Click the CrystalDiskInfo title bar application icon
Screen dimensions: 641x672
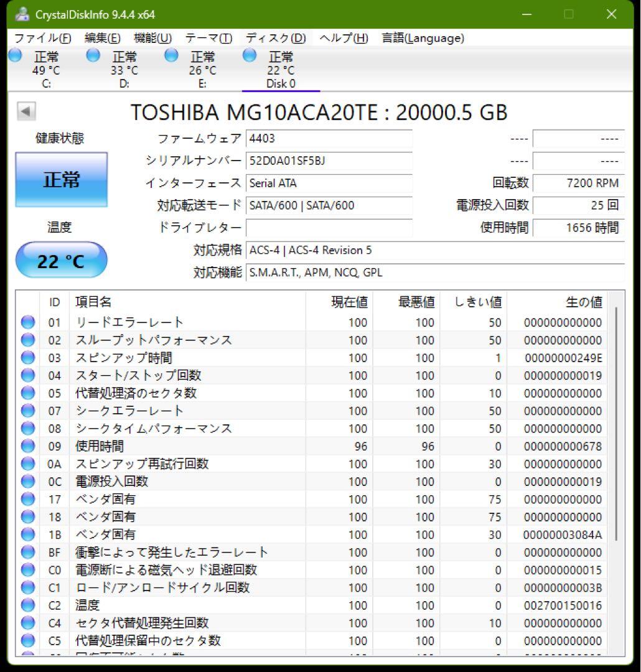(x=22, y=13)
